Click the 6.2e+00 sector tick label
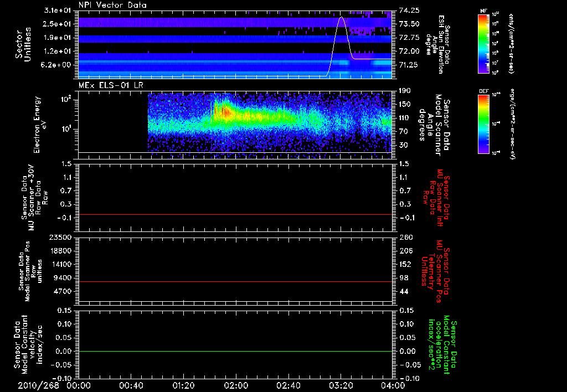 (57, 65)
